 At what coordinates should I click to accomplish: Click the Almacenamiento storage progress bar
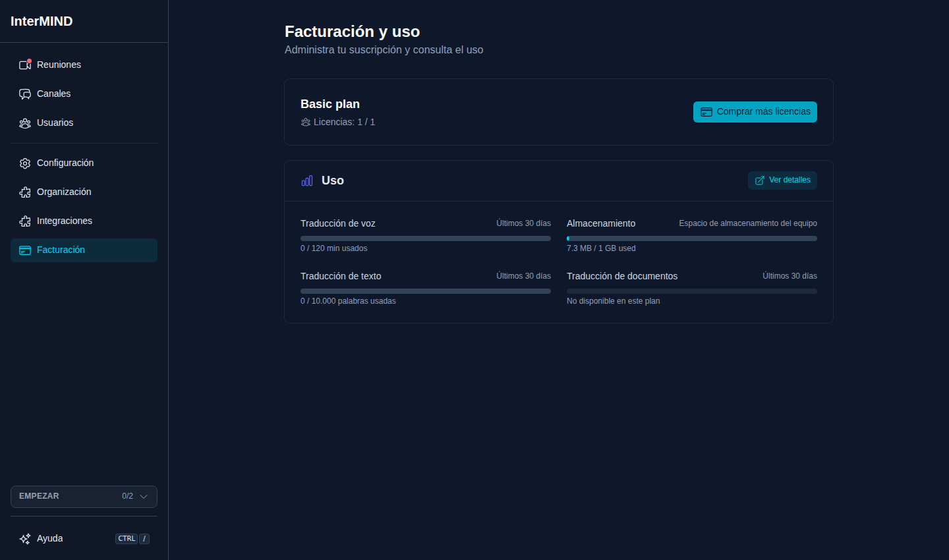(x=692, y=238)
